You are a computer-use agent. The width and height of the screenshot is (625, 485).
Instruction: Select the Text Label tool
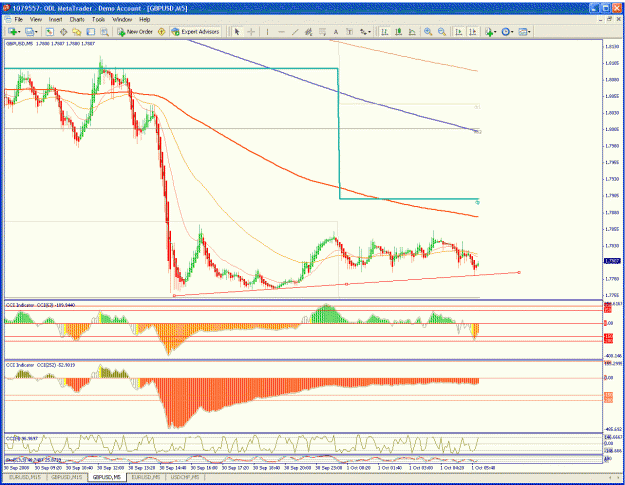tap(350, 32)
